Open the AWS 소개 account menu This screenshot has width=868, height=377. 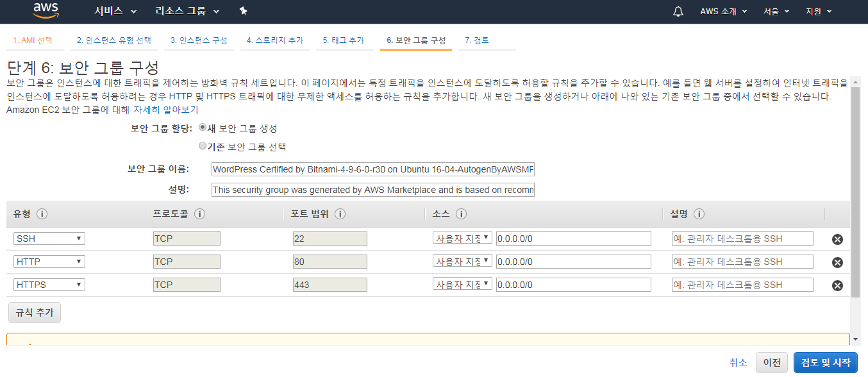[x=724, y=12]
